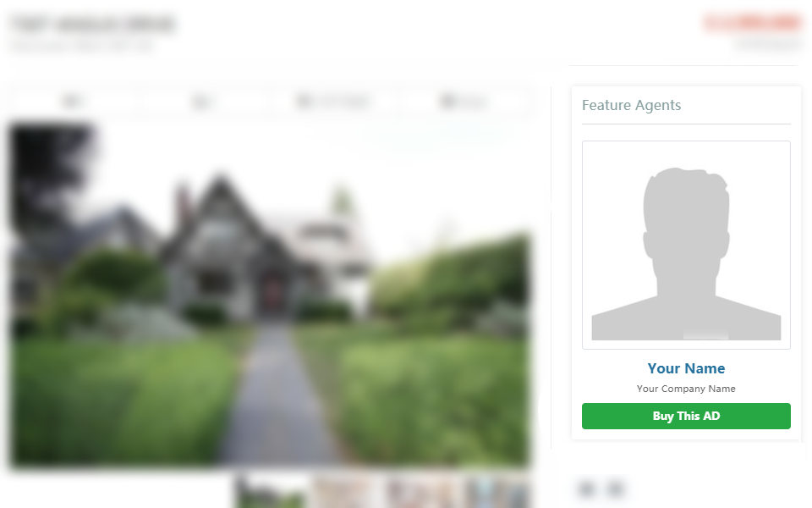Click the blurred text beneath the red price
Viewport: 812px width, 508px height.
(x=768, y=45)
